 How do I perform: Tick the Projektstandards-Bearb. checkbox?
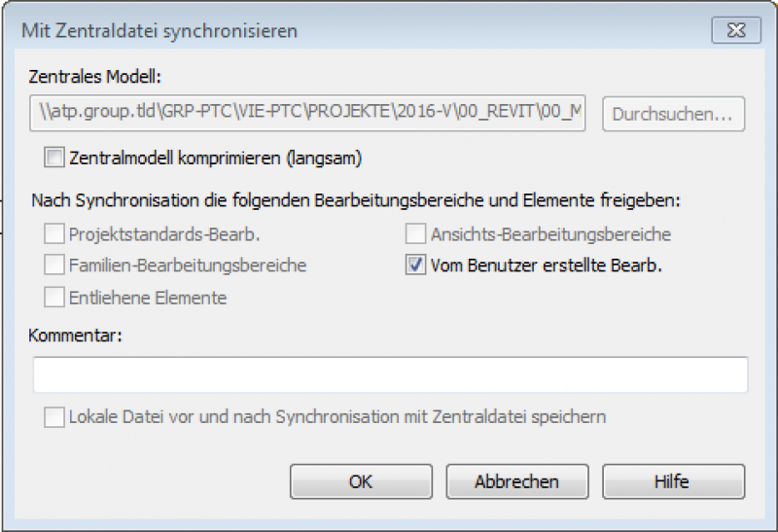(53, 234)
